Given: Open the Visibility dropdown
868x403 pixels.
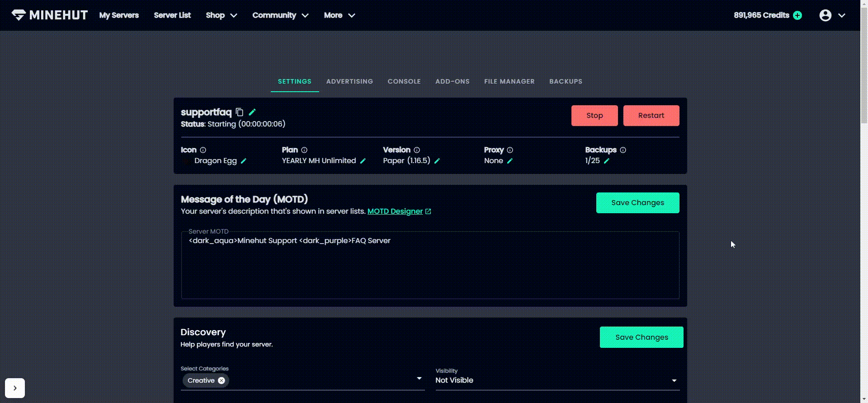Looking at the screenshot, I should [557, 380].
